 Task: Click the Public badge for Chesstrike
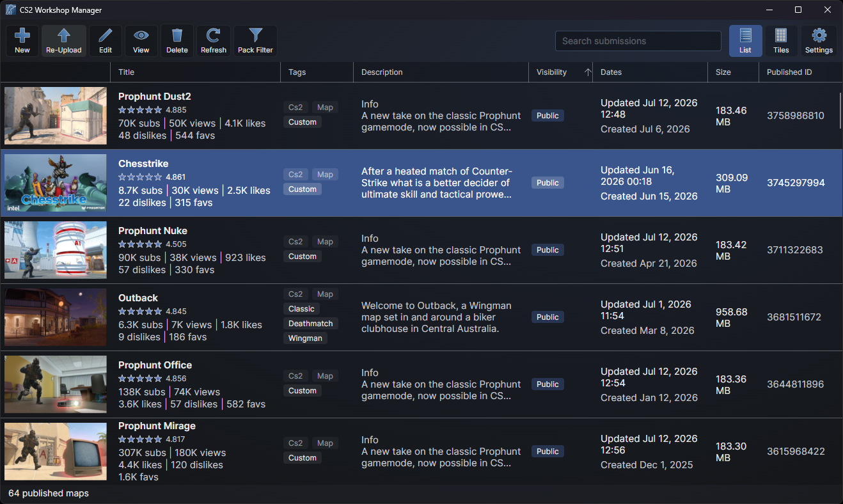click(x=548, y=183)
